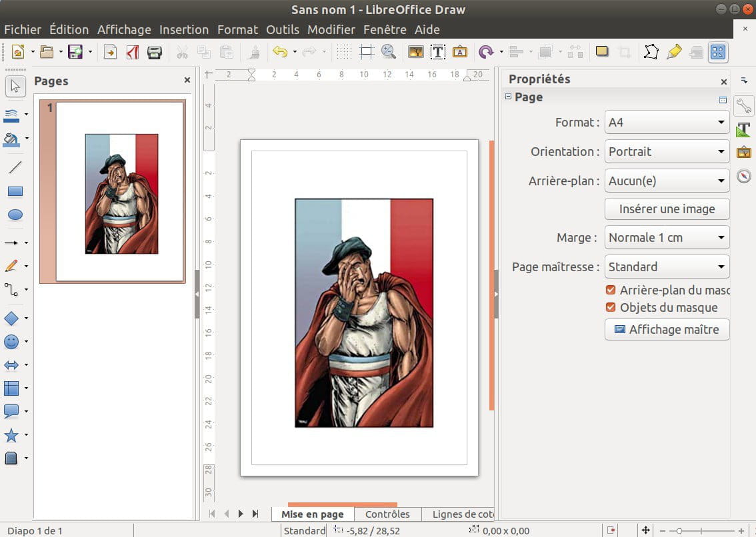Close the Propriétés sidebar panel

[x=724, y=82]
